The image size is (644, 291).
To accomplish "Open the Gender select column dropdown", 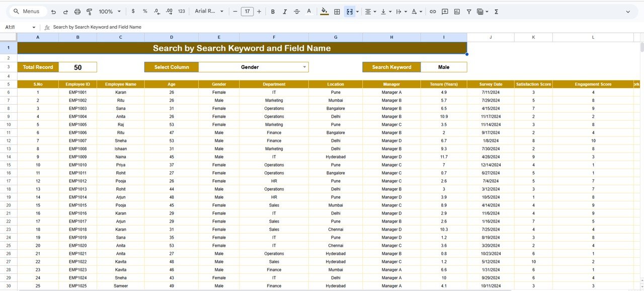I will point(304,67).
